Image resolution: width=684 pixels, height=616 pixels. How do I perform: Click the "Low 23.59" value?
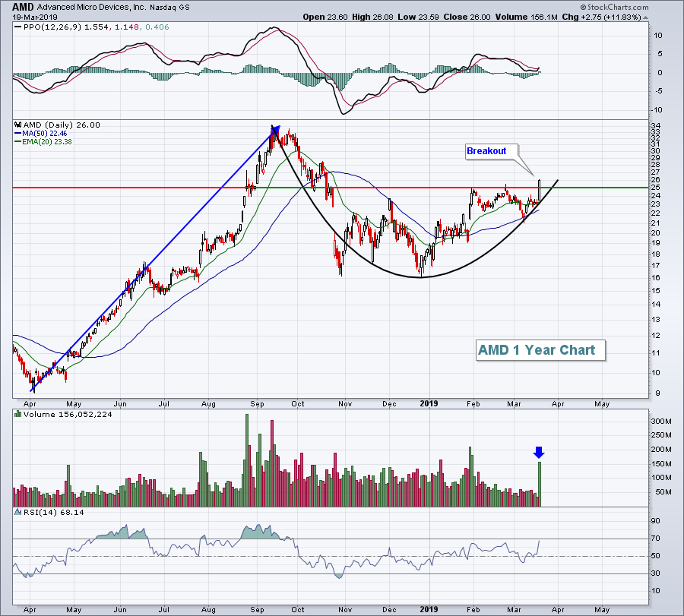tap(418, 17)
